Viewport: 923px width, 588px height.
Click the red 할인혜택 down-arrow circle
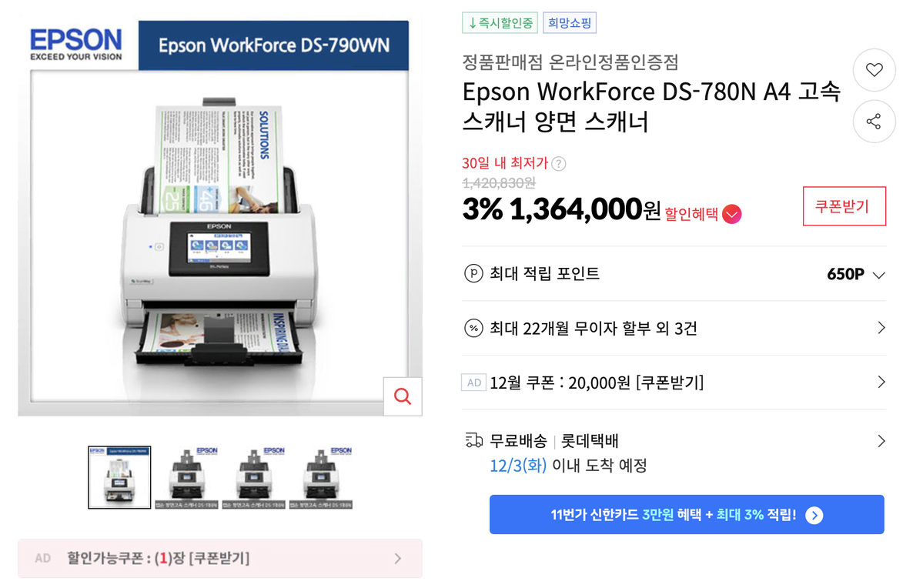(x=731, y=214)
